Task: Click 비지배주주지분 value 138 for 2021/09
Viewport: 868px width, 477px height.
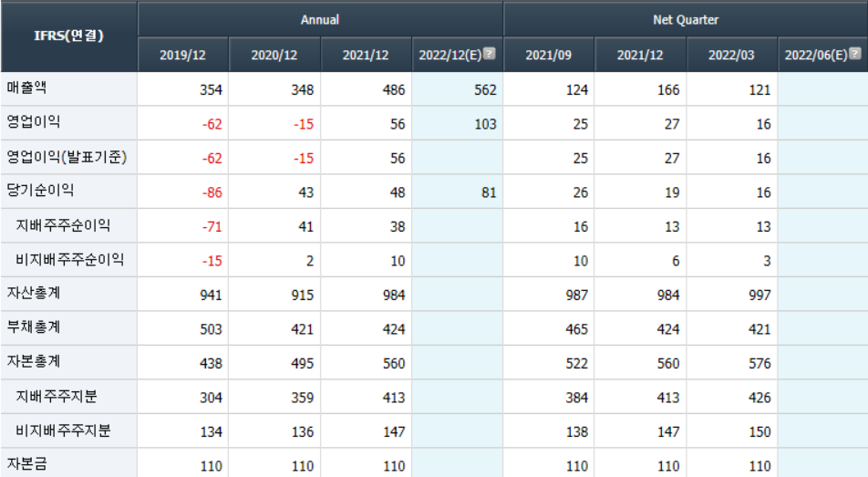Action: point(577,432)
